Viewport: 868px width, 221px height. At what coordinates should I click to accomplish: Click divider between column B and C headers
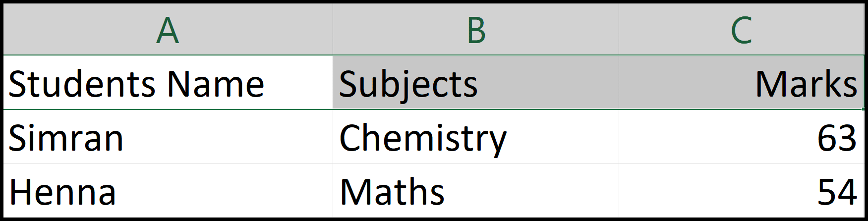[619, 29]
